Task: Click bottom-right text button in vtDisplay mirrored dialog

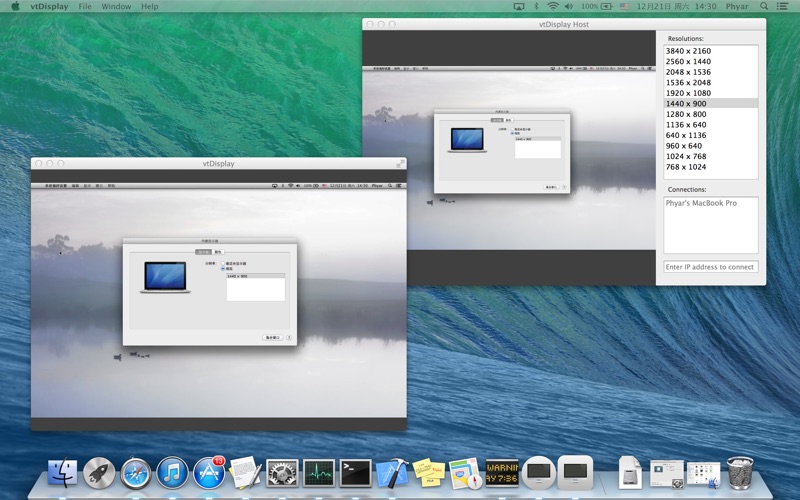Action: [x=272, y=337]
